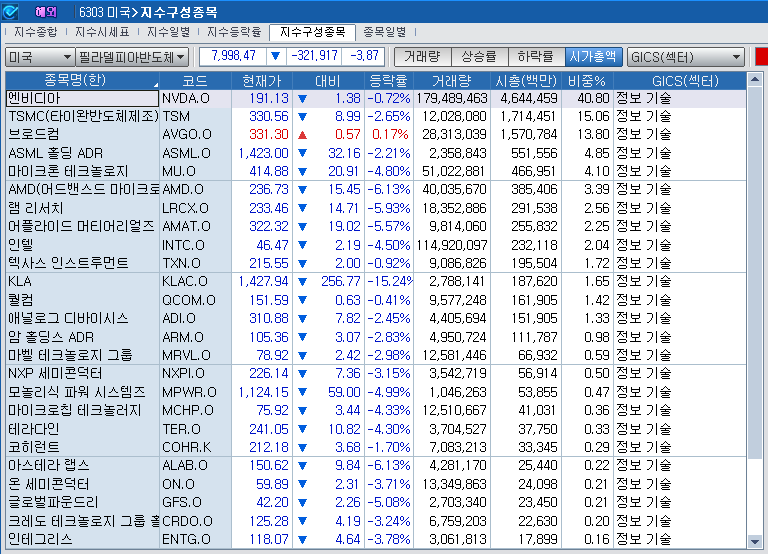Click the COHR.K code cell
This screenshot has width=768, height=554.
pos(195,447)
